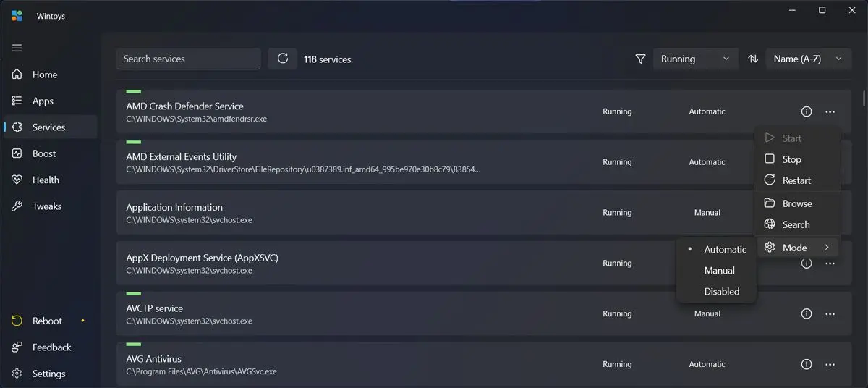
Task: Open the hamburger navigation menu
Action: 17,48
